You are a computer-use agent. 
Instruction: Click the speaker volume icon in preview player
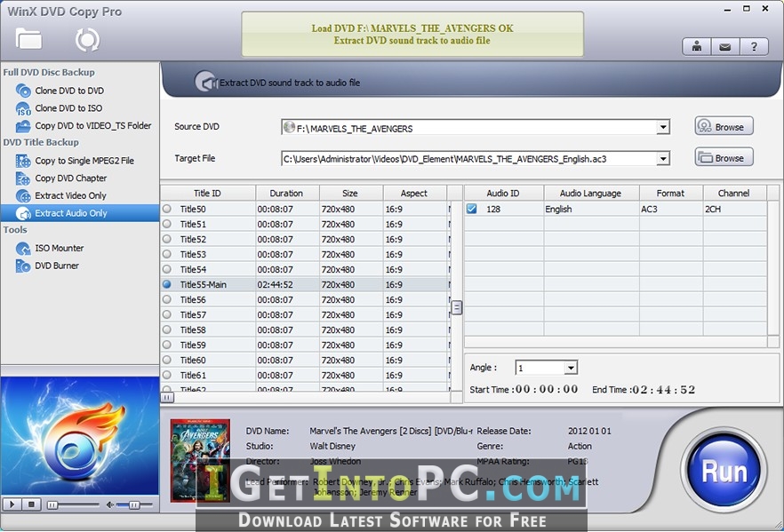(110, 505)
